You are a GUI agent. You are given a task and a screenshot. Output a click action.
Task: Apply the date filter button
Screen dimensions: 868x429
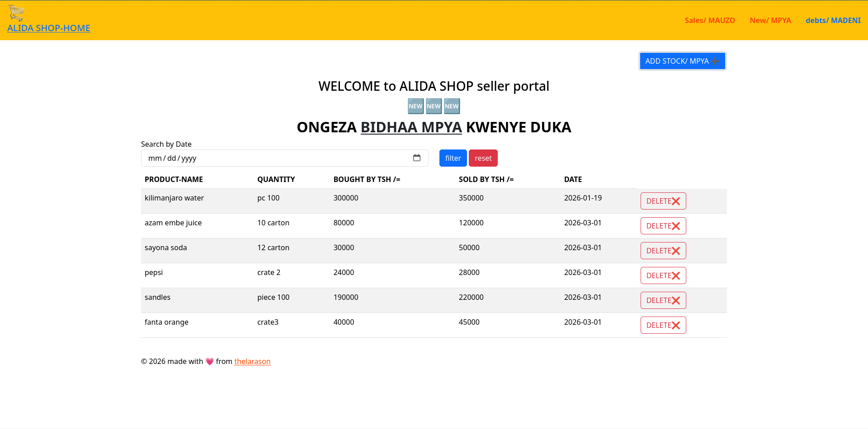click(x=453, y=158)
